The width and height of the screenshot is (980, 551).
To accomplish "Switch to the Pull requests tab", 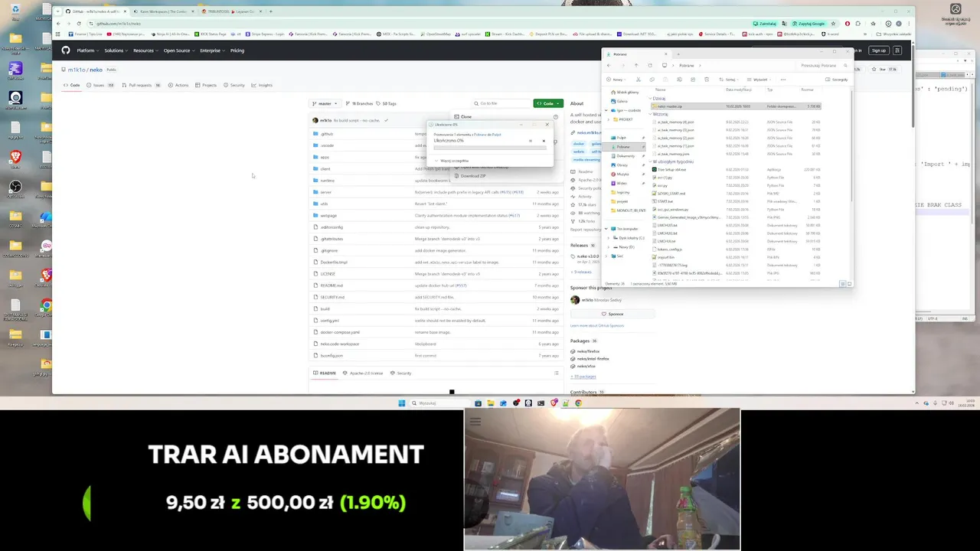I will tap(142, 85).
